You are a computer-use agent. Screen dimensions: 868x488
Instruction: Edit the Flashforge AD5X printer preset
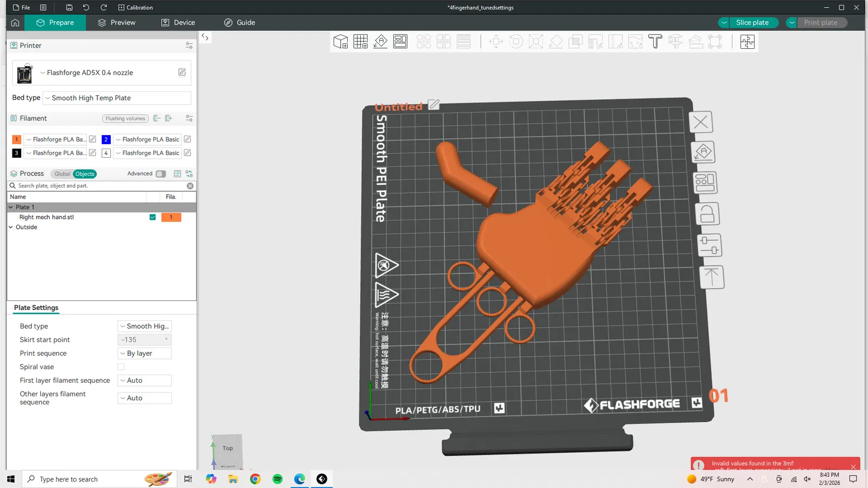[x=182, y=73]
